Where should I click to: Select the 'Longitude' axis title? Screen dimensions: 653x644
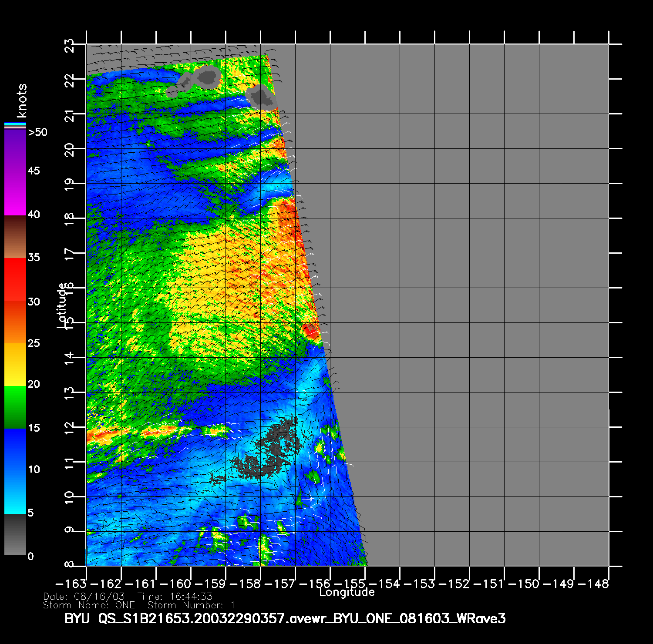tap(347, 592)
